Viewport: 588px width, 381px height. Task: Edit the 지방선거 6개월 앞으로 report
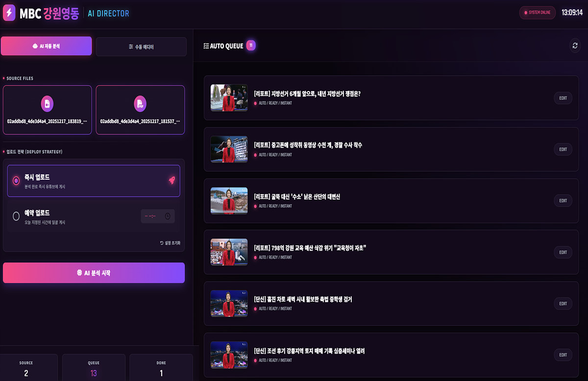(x=563, y=98)
